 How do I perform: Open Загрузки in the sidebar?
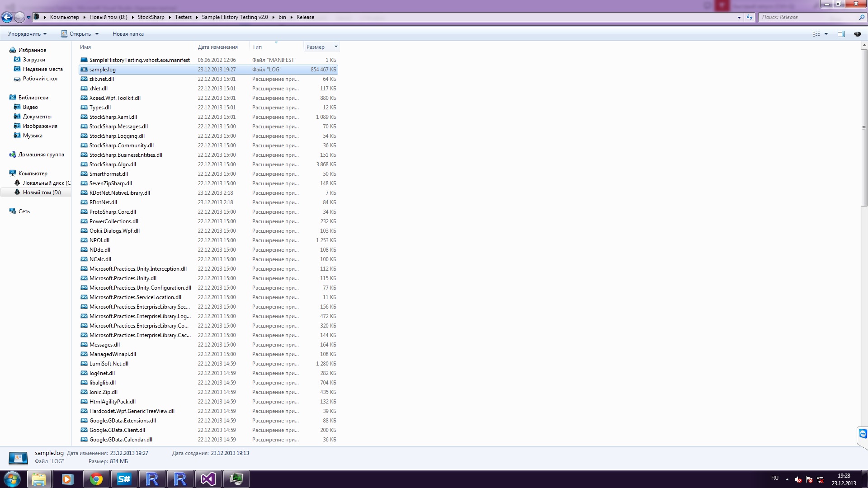pos(34,60)
